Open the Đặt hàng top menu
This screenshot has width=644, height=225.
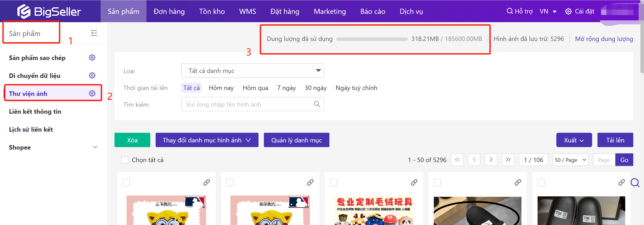click(285, 11)
